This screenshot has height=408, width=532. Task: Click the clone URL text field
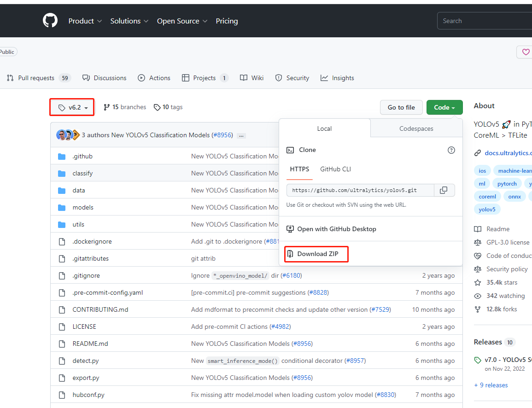pyautogui.click(x=360, y=190)
